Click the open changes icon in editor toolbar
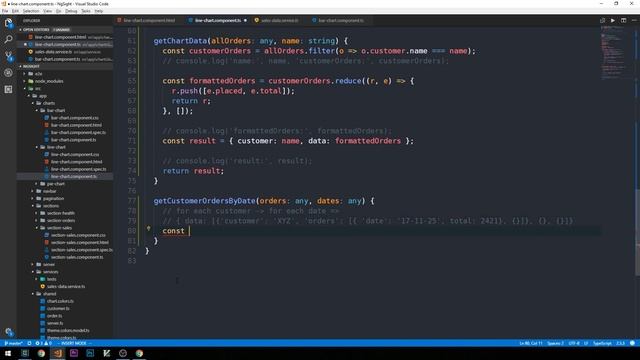Image resolution: width=640 pixels, height=360 pixels. click(602, 20)
